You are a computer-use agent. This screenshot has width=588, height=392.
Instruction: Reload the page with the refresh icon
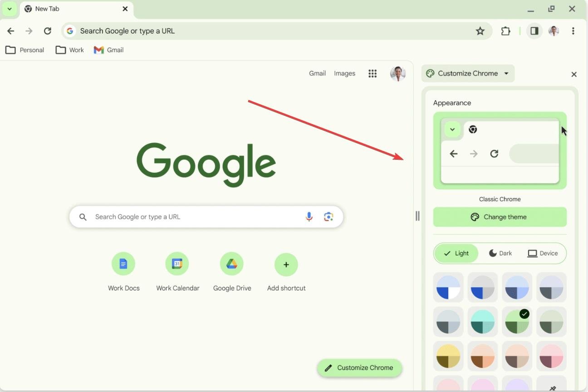tap(47, 31)
